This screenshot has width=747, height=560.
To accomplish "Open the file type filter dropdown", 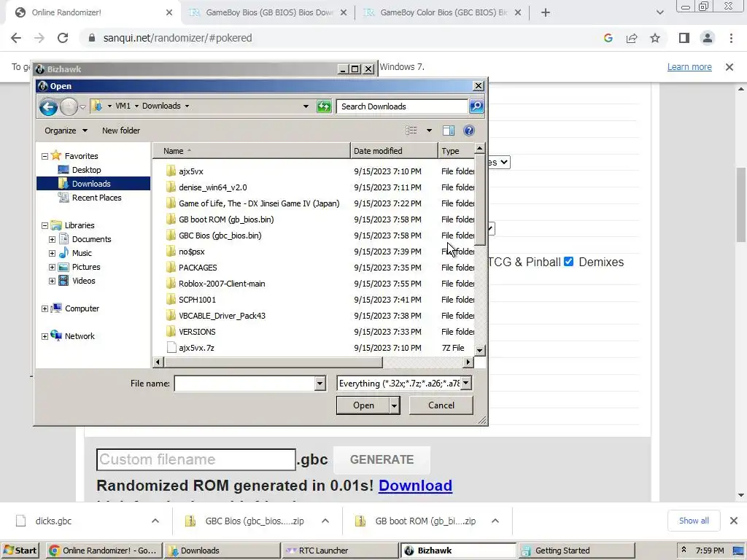I will 466,383.
